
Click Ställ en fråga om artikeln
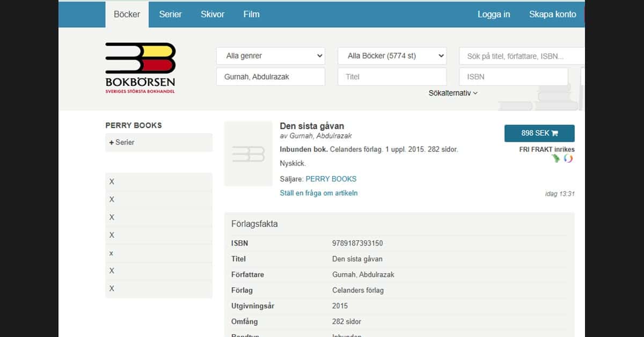point(319,193)
